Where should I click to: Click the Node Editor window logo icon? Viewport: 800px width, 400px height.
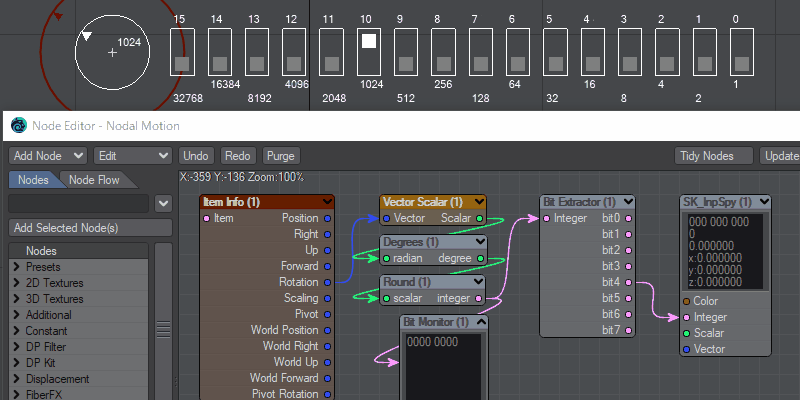18,126
